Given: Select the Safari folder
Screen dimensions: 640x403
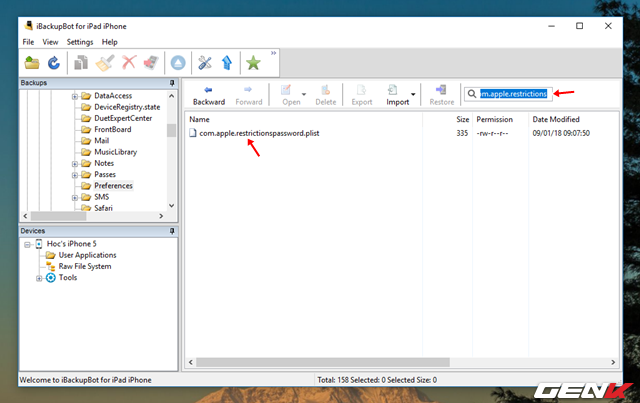Looking at the screenshot, I should point(103,208).
